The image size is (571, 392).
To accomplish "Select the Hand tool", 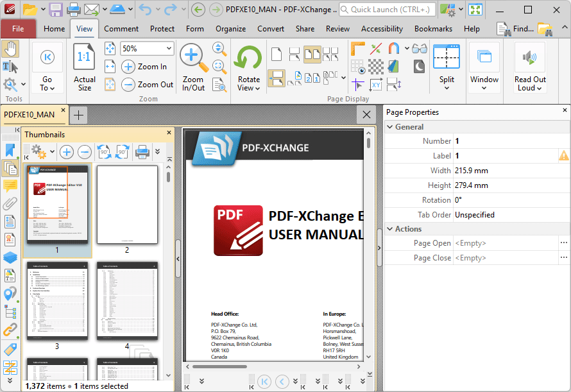I will coord(10,49).
